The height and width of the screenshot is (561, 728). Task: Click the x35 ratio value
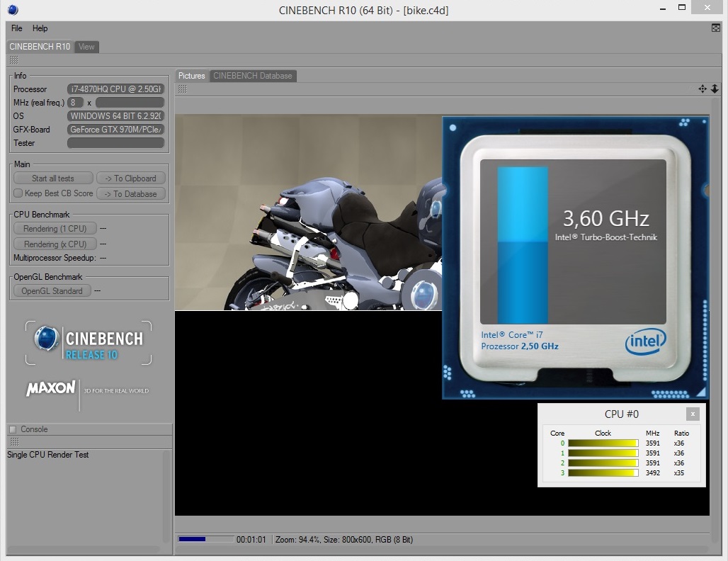click(x=679, y=472)
